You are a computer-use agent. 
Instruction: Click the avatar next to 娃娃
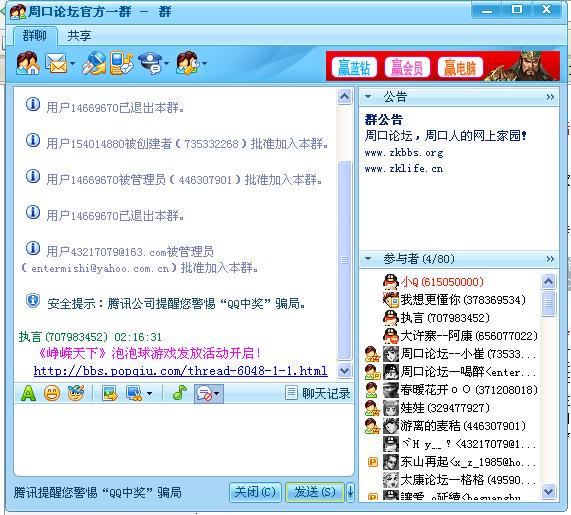point(391,408)
